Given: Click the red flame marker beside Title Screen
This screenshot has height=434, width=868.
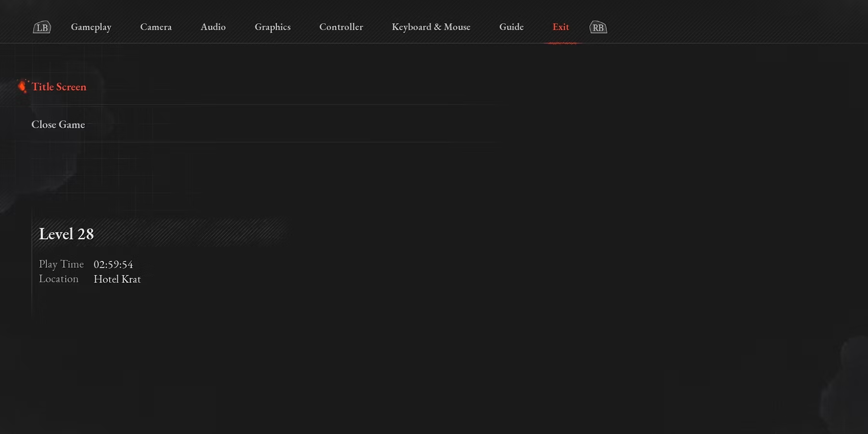Looking at the screenshot, I should 22,86.
